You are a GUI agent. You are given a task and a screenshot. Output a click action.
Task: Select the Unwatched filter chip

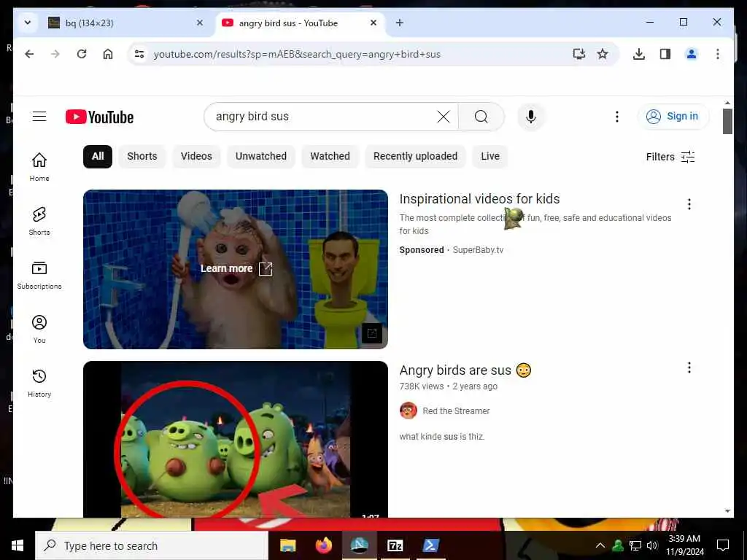click(261, 156)
